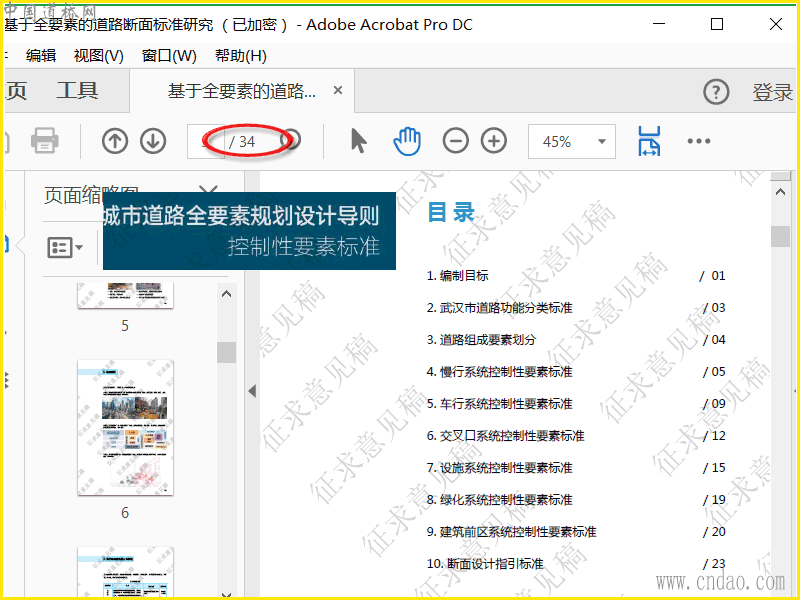
Task: Open the 编辑 menu
Action: (x=41, y=56)
